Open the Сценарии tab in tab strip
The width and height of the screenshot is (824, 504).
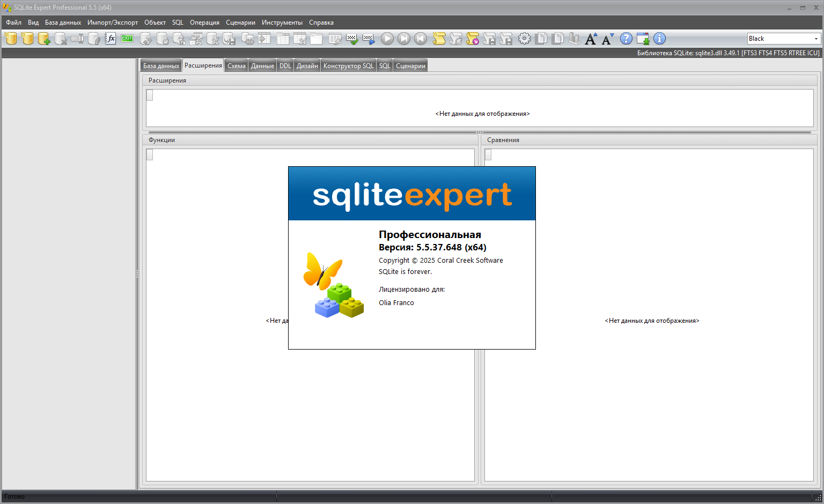click(x=410, y=65)
